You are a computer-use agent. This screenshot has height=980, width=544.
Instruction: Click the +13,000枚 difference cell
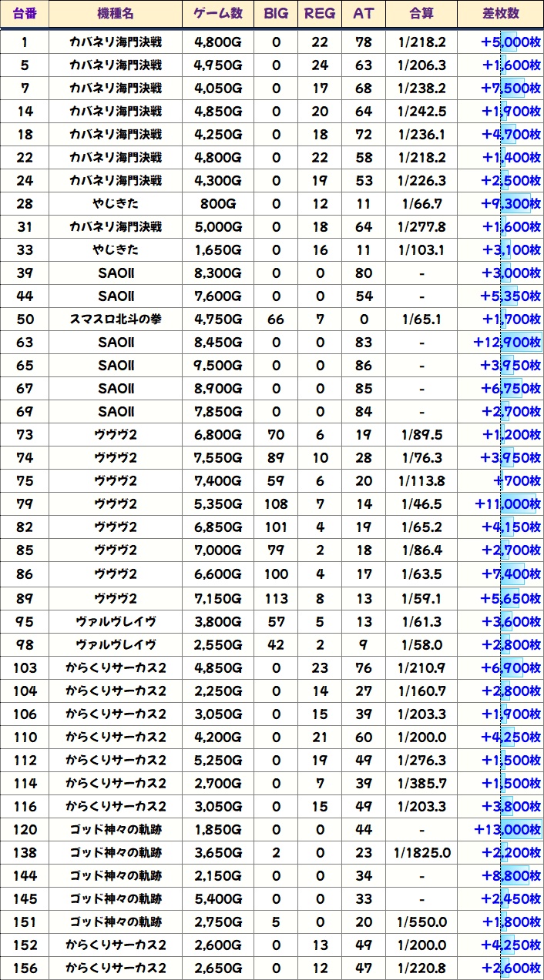[501, 829]
